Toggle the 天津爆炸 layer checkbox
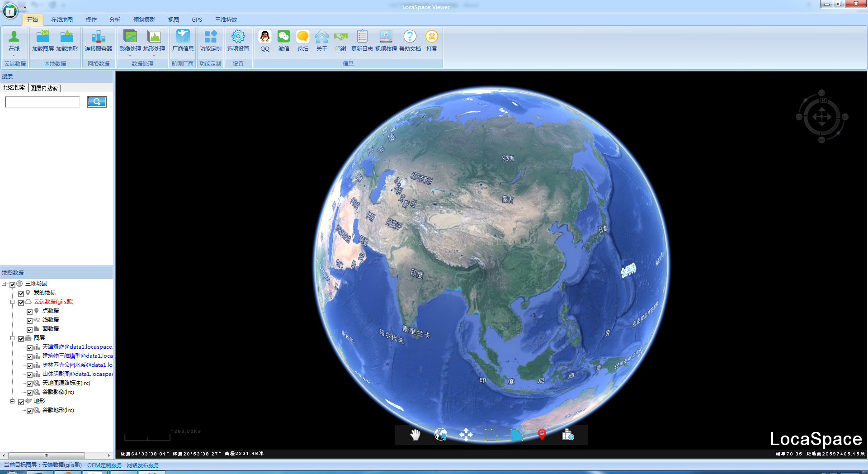868x474 pixels. (29, 348)
